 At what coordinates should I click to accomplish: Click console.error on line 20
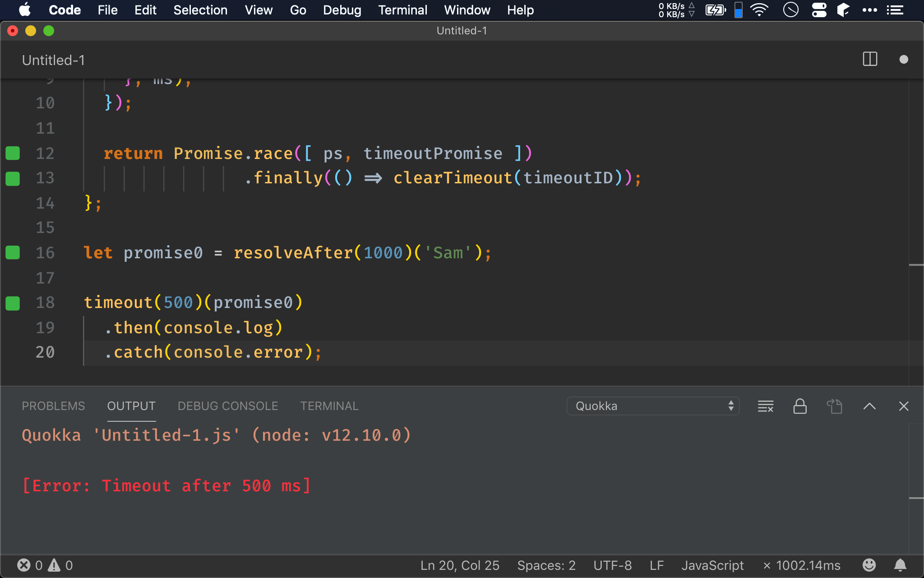[x=238, y=352]
